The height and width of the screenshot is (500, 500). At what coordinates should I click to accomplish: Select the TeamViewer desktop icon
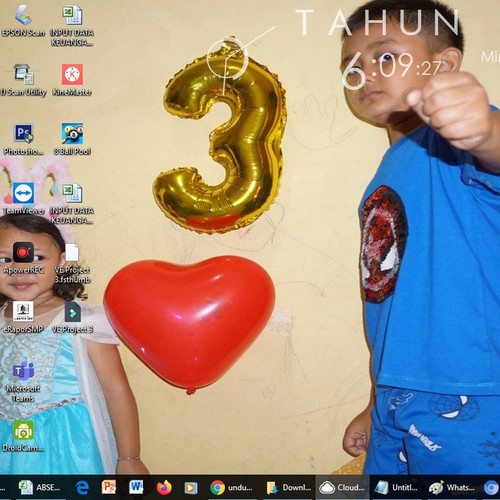coord(23,199)
